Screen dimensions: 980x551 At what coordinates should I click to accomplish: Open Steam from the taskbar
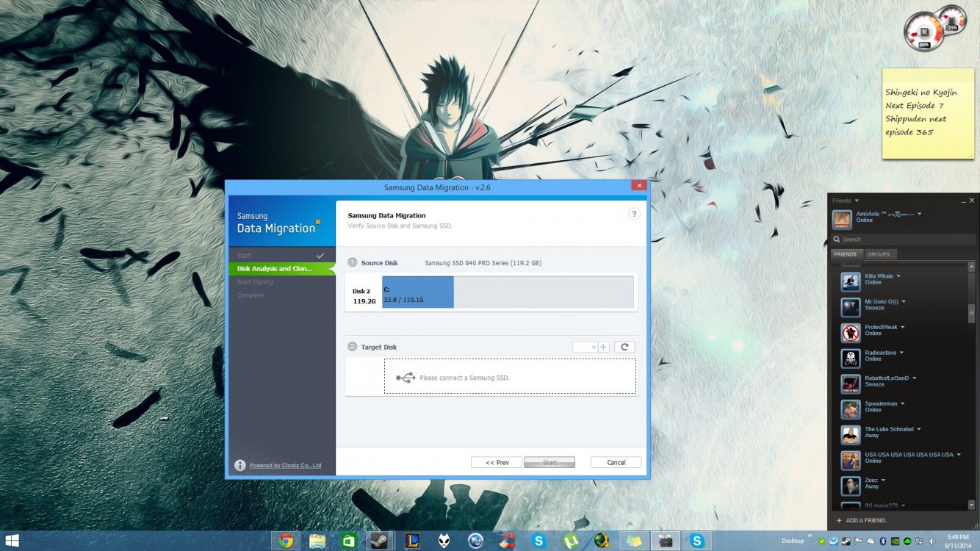(x=381, y=541)
